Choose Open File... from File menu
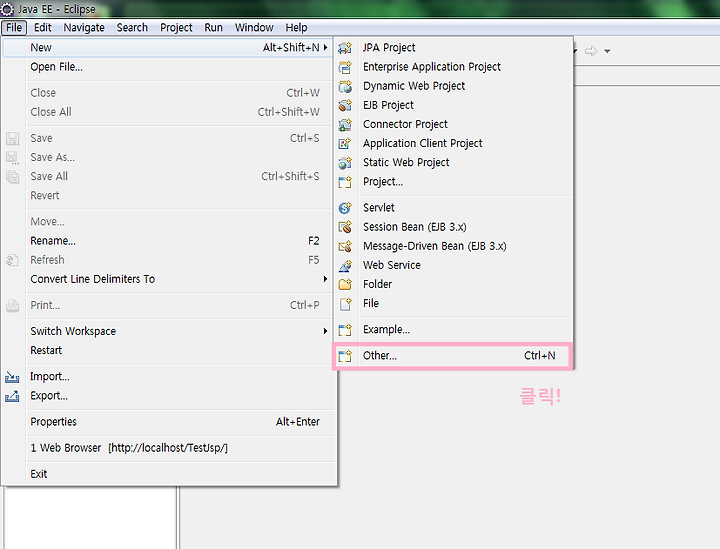Viewport: 720px width, 549px height. click(169, 67)
